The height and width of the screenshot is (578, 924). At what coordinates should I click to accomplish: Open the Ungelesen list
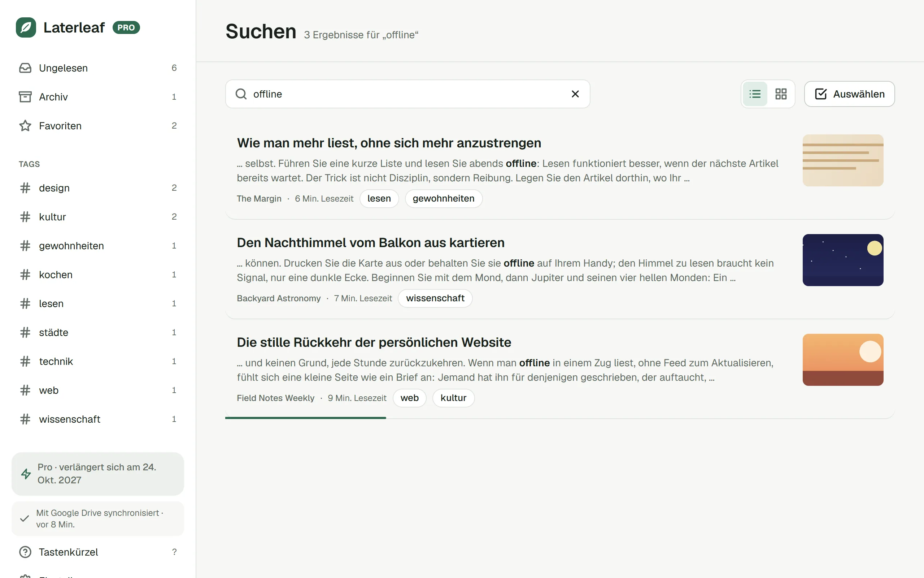[x=98, y=68]
